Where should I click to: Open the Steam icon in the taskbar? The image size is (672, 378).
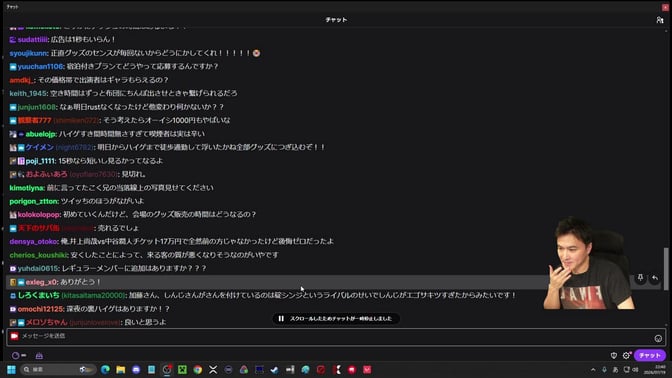tap(275, 369)
